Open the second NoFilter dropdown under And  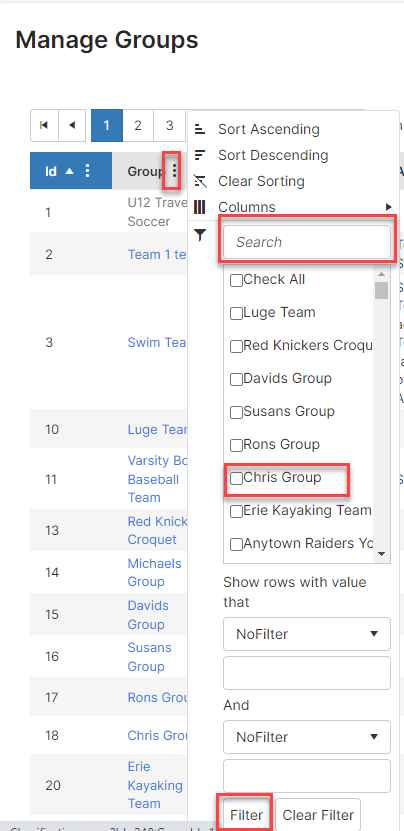307,737
